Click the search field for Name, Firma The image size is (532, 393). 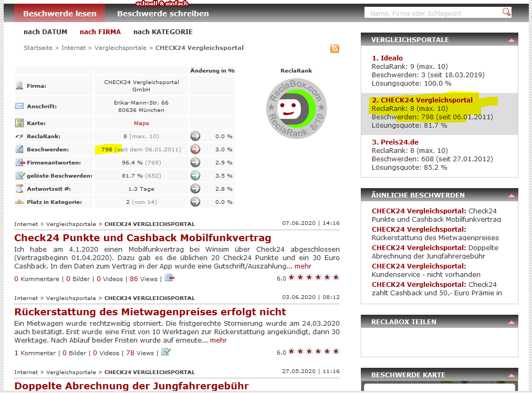[433, 13]
